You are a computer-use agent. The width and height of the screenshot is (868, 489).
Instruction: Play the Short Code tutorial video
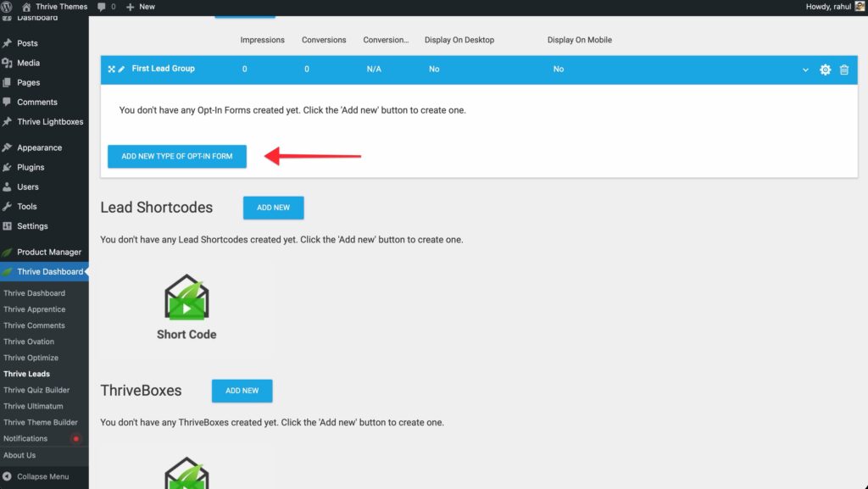tap(186, 308)
